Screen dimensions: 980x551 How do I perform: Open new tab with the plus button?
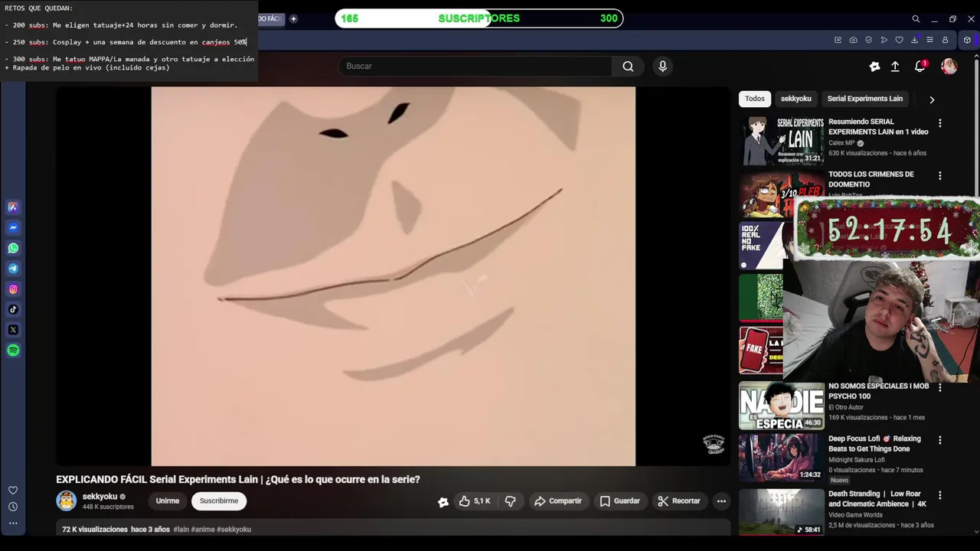[x=293, y=19]
